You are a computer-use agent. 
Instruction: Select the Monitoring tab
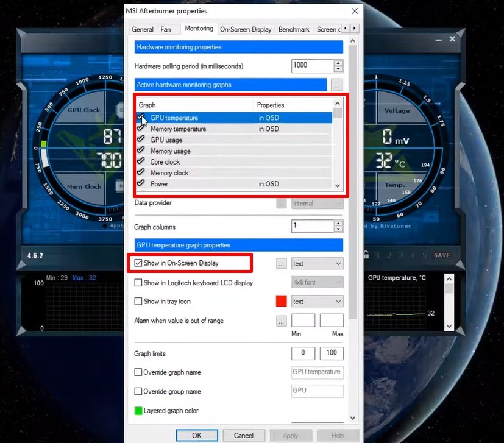[199, 29]
